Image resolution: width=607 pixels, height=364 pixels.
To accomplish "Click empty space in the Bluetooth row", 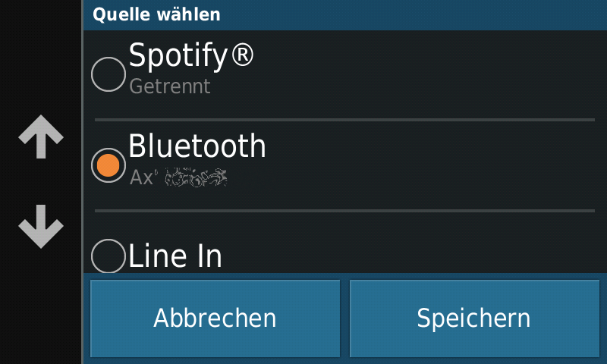I will pyautogui.click(x=426, y=165).
